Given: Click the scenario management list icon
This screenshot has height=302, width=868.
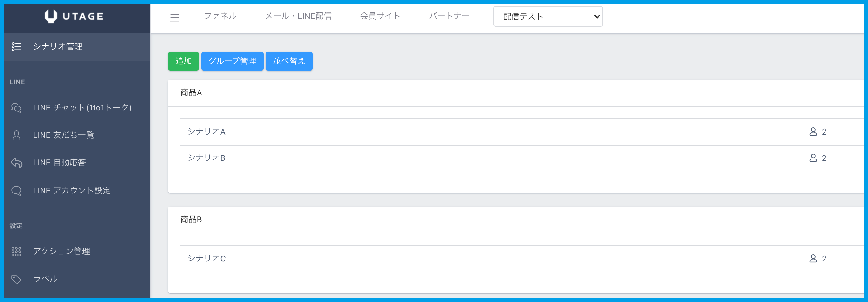Looking at the screenshot, I should (x=16, y=47).
